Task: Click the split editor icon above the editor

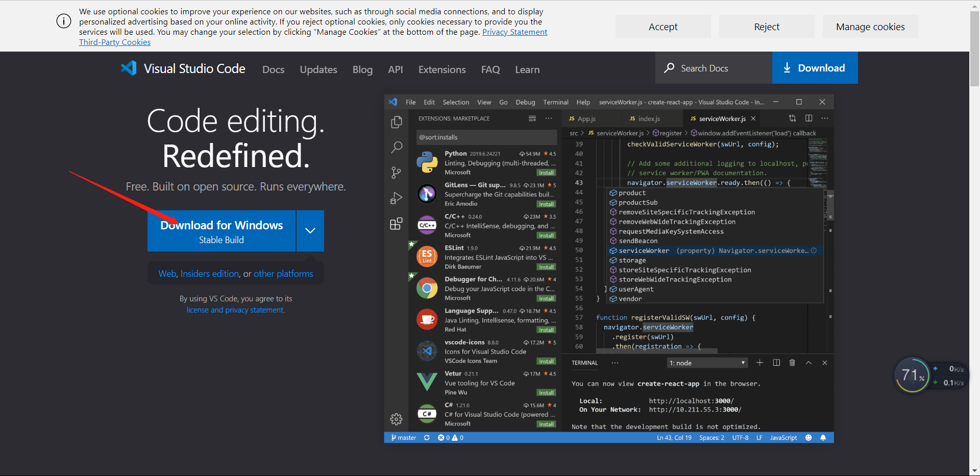Action: click(x=809, y=118)
